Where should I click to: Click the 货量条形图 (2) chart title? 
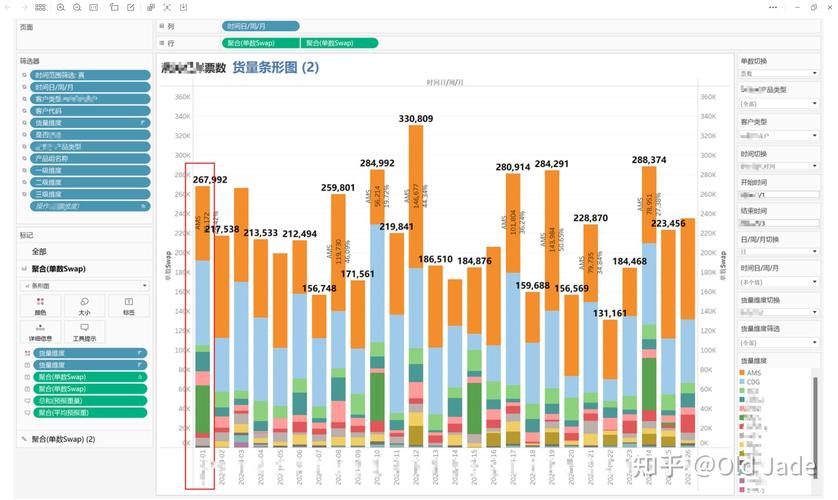(276, 67)
